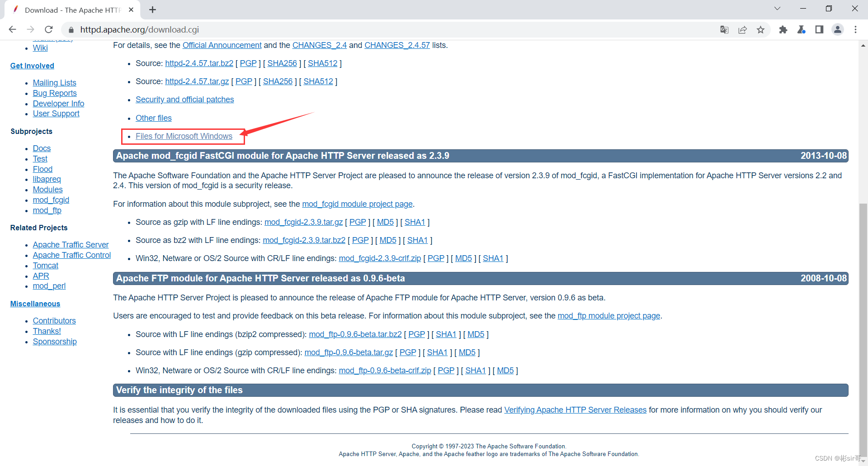Open the tab search chevron dropdown

click(x=777, y=9)
